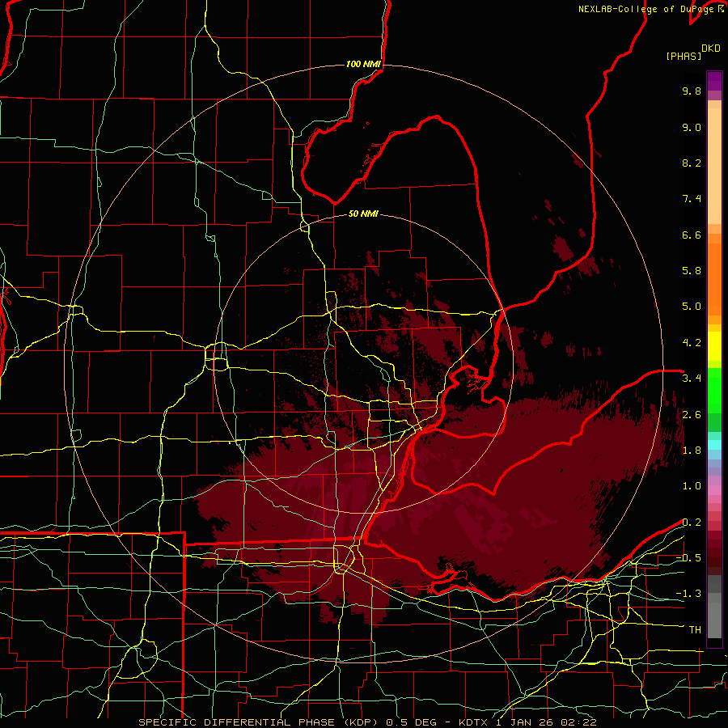Screen dimensions: 728x728
Task: Click the 1.0 value on the color scale
Action: pos(692,486)
